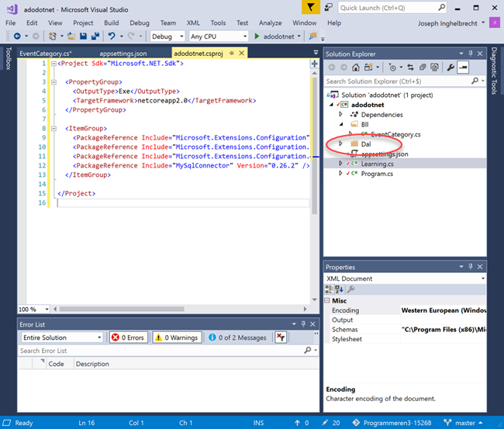Click the vertical scrollbar thumb in the editor
Image resolution: width=504 pixels, height=429 pixels.
click(314, 145)
